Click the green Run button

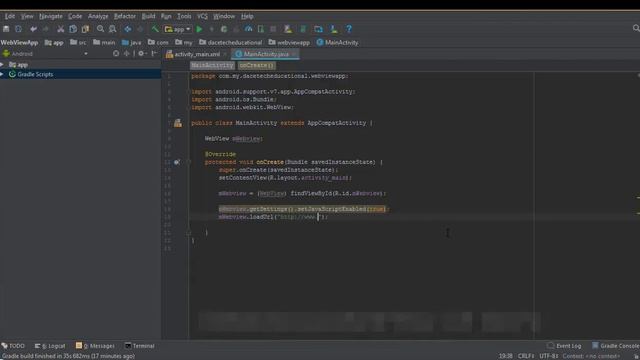point(199,29)
